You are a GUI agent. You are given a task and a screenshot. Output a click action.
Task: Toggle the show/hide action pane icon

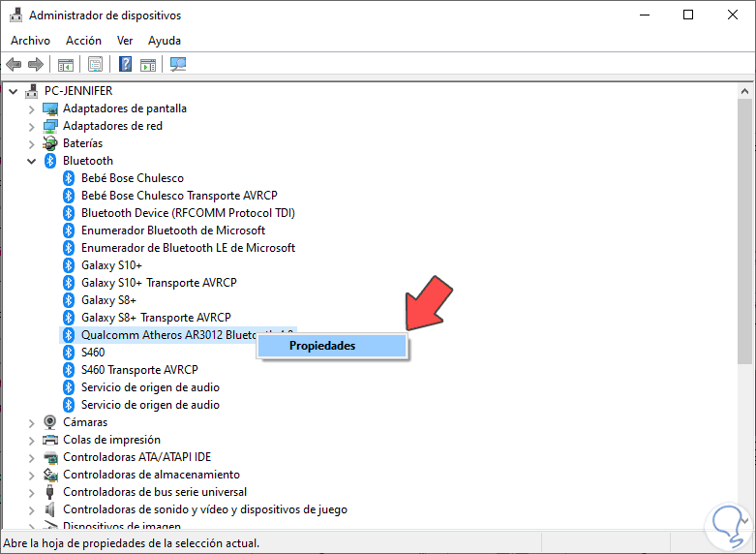coord(148,64)
